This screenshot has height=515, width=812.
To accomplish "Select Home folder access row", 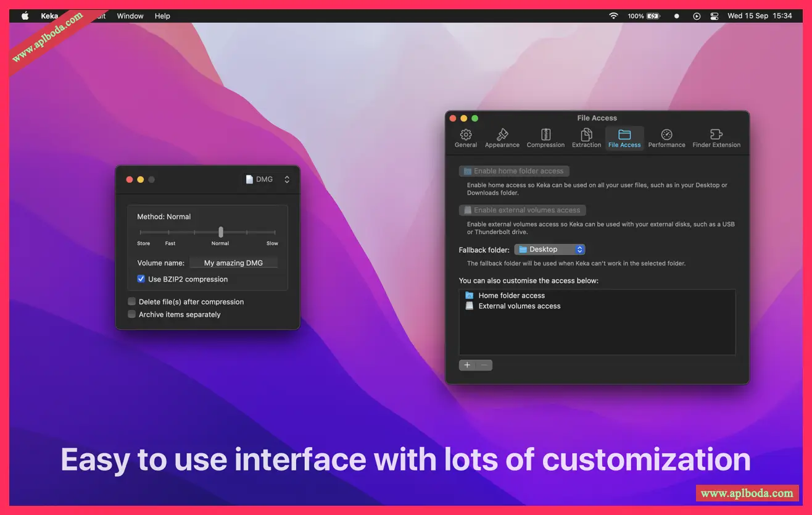I will point(597,295).
